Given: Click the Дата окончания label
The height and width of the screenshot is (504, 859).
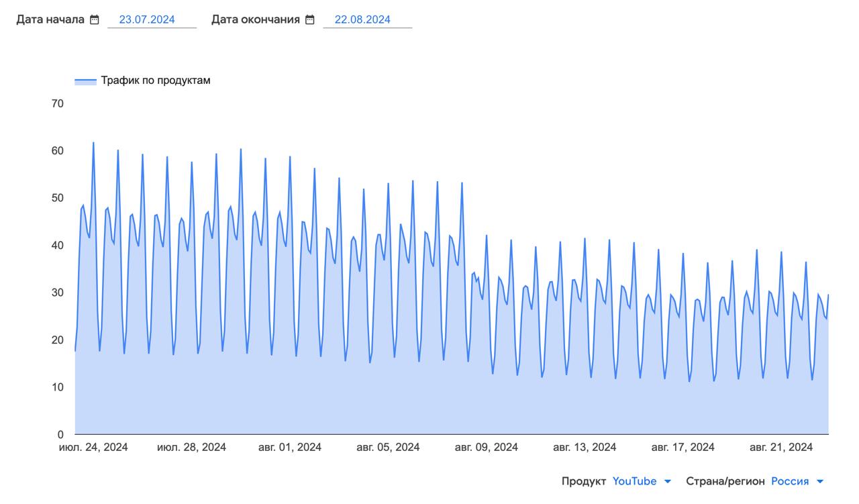Looking at the screenshot, I should (x=256, y=19).
